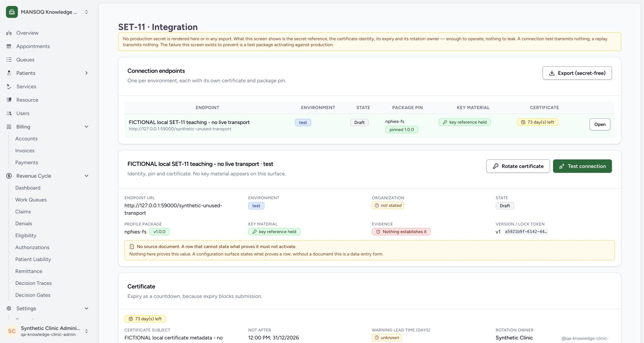Click the 'pinned 1.0.0' badge
Viewport: 644px width, 343px height.
(402, 130)
